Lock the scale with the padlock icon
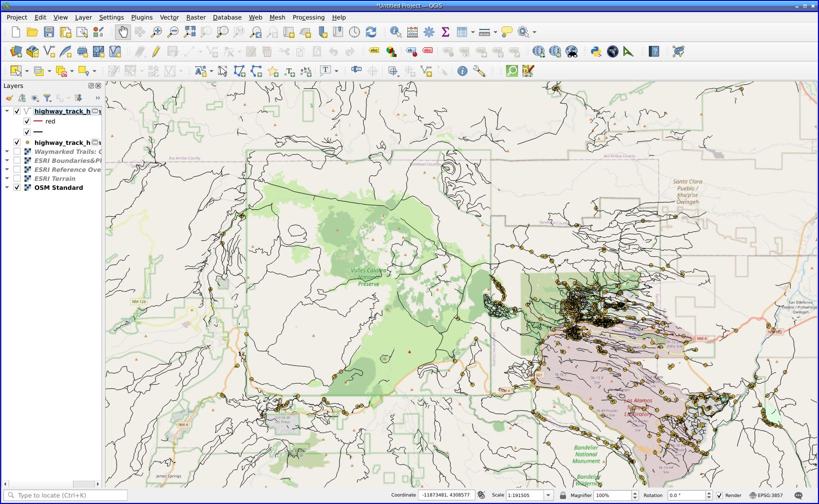819x504 pixels. click(563, 495)
